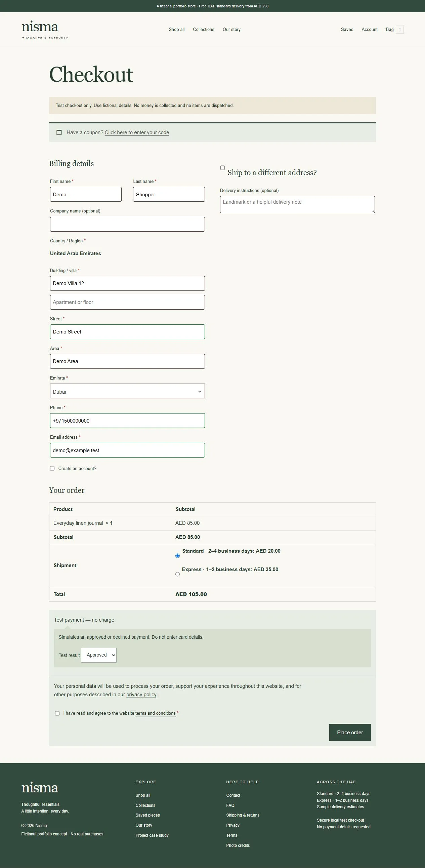This screenshot has height=868, width=425.
Task: Open Collections in the top navigation
Action: point(203,30)
